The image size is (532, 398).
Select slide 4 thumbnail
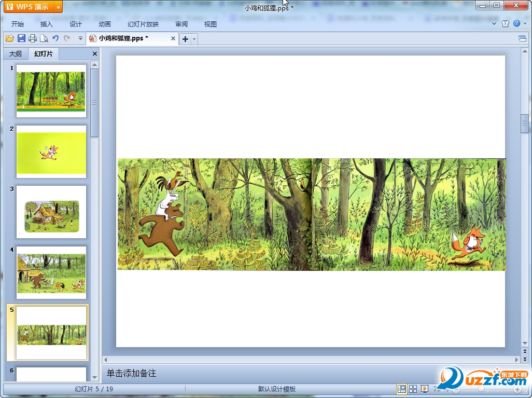51,273
